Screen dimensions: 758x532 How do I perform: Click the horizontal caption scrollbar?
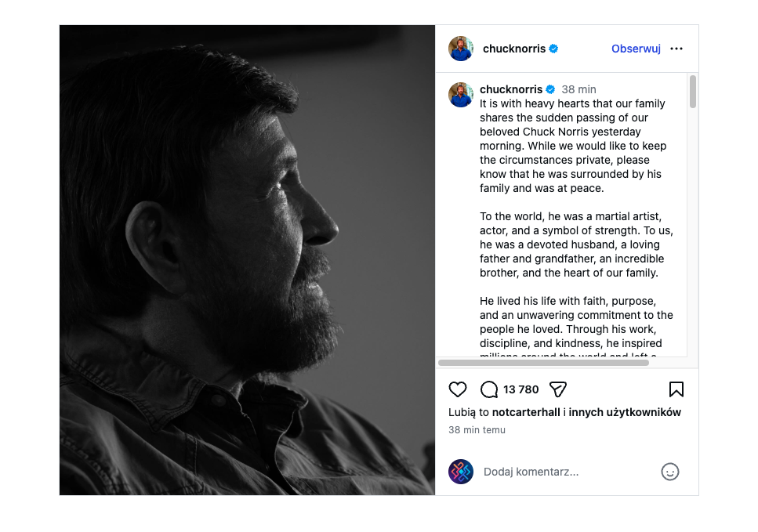click(543, 363)
